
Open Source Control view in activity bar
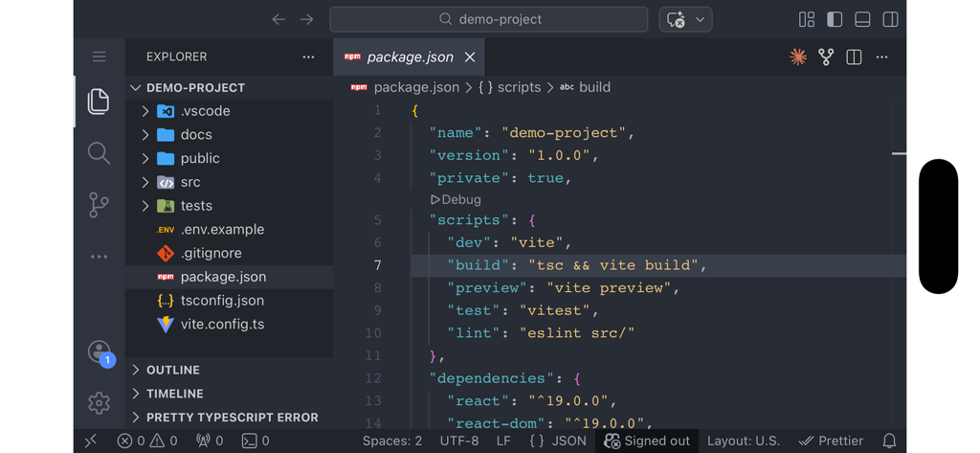[x=99, y=205]
